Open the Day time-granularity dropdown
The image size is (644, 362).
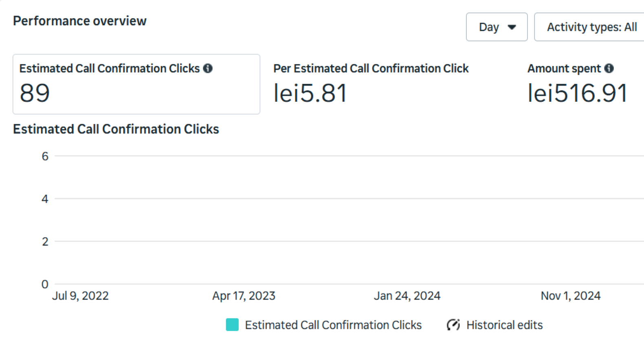click(496, 27)
